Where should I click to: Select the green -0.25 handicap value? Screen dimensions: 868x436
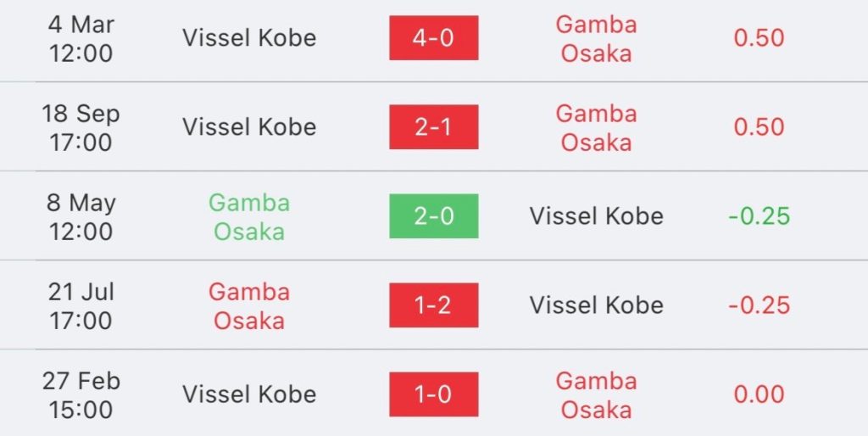[x=759, y=216]
